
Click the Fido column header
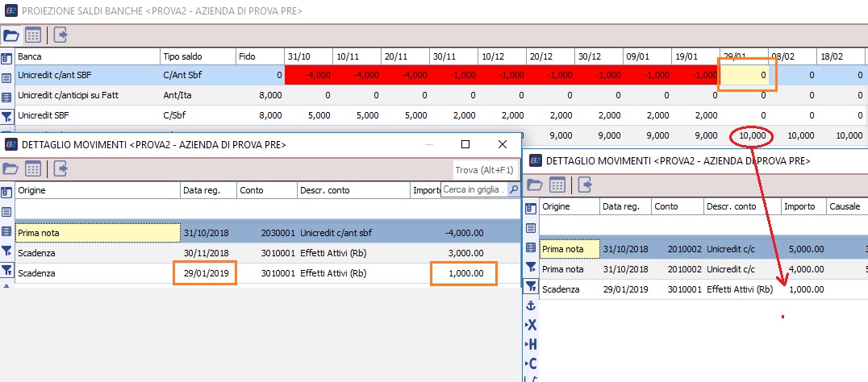click(x=260, y=56)
